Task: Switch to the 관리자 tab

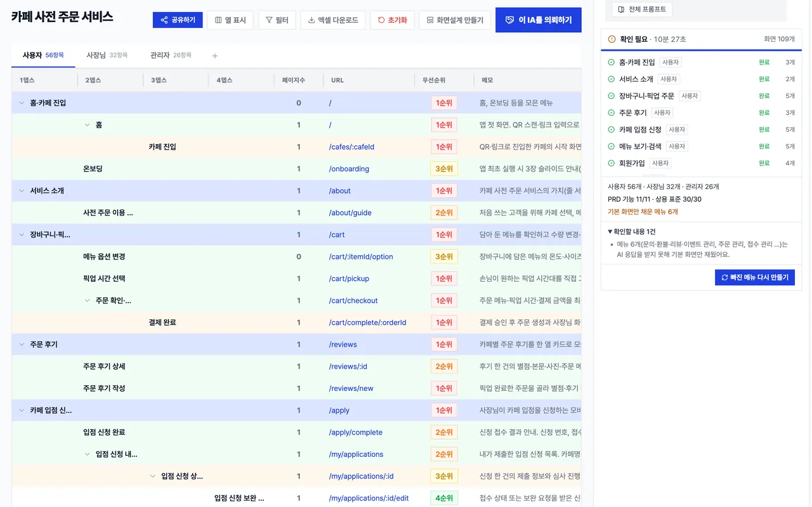Action: click(x=171, y=55)
